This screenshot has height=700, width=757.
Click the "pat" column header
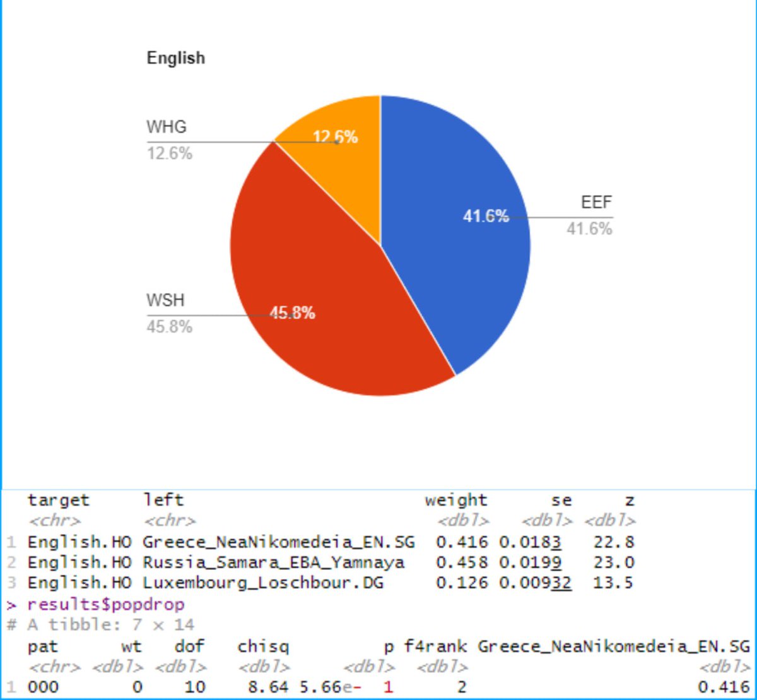coord(43,647)
